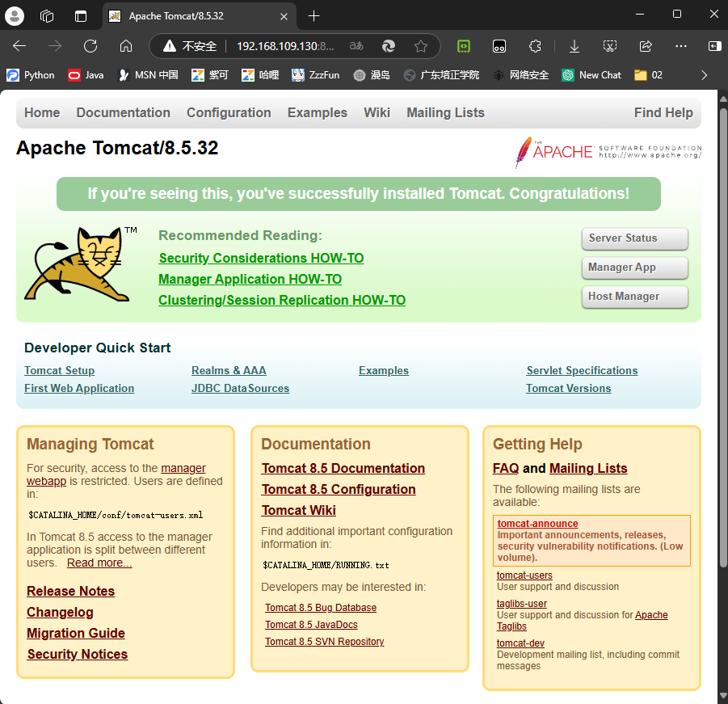728x704 pixels.
Task: Open Mailing Lists in the navigation bar
Action: [446, 113]
